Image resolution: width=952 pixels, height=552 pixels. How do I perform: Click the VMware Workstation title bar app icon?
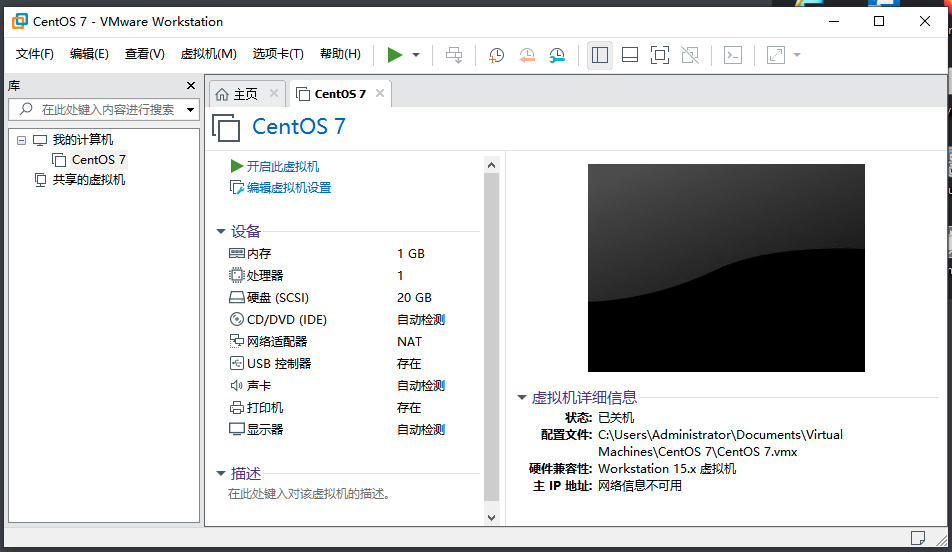click(20, 21)
